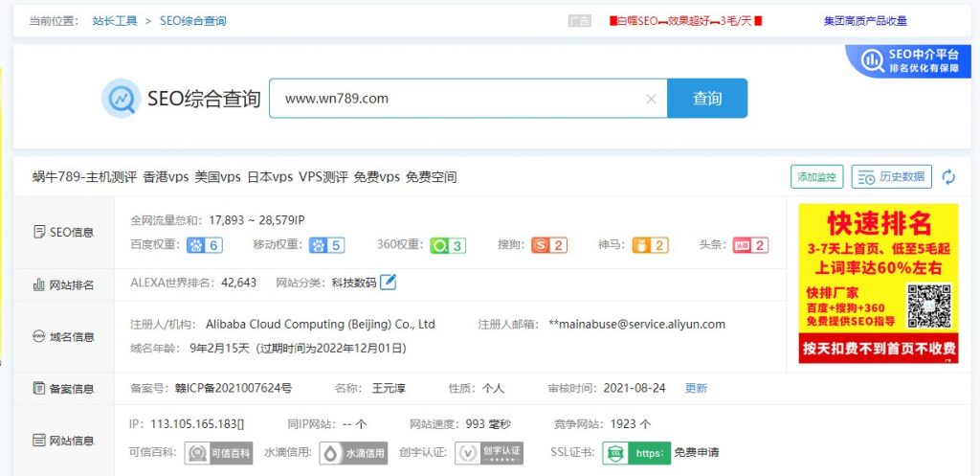980x476 pixels.
Task: Click the domain input field www.wn789.com
Action: (459, 99)
